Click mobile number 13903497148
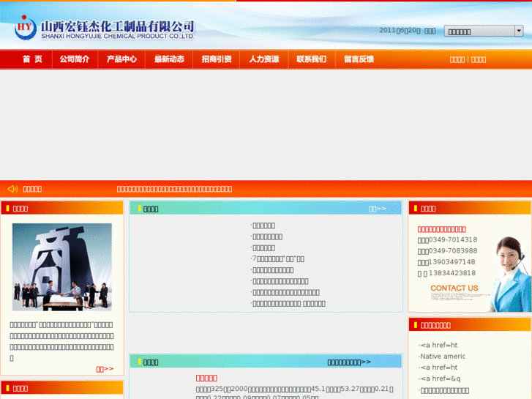This screenshot has height=399, width=532. point(452,262)
